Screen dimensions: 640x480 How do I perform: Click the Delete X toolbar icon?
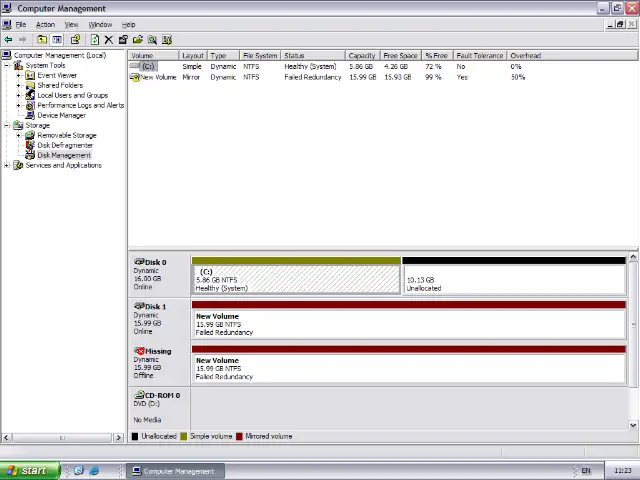click(109, 40)
